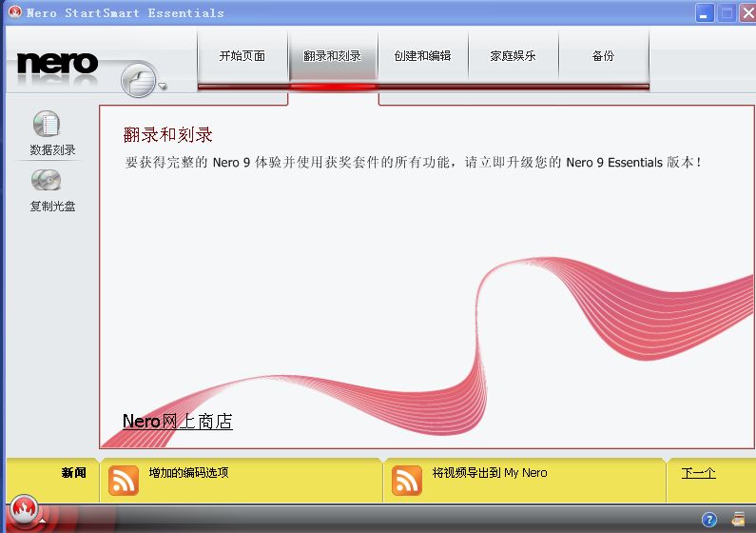
Task: Expand the dropdown arrow beside document icon
Action: [x=163, y=87]
